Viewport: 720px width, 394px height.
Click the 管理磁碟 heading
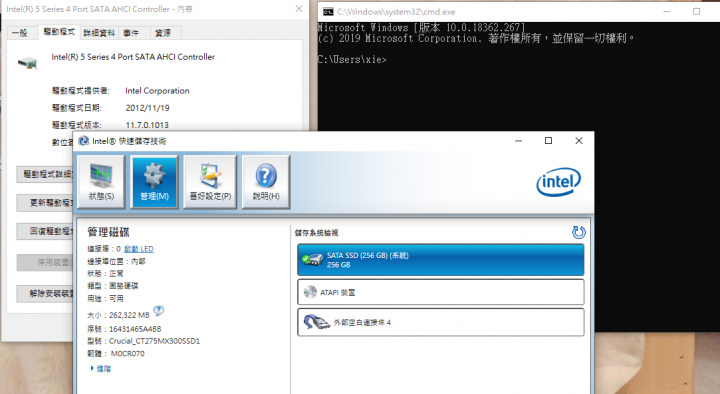pos(108,232)
